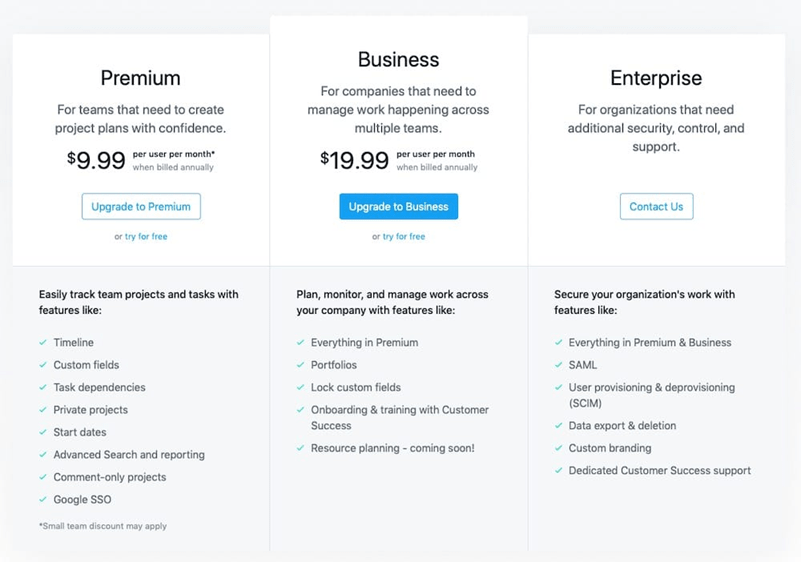Click the Business plan heading
The width and height of the screenshot is (801, 562).
pos(398,59)
